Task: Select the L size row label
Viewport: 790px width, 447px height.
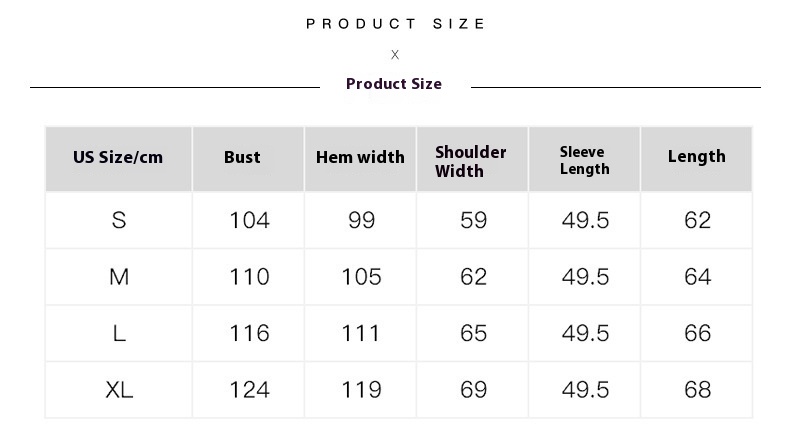Action: pos(119,333)
